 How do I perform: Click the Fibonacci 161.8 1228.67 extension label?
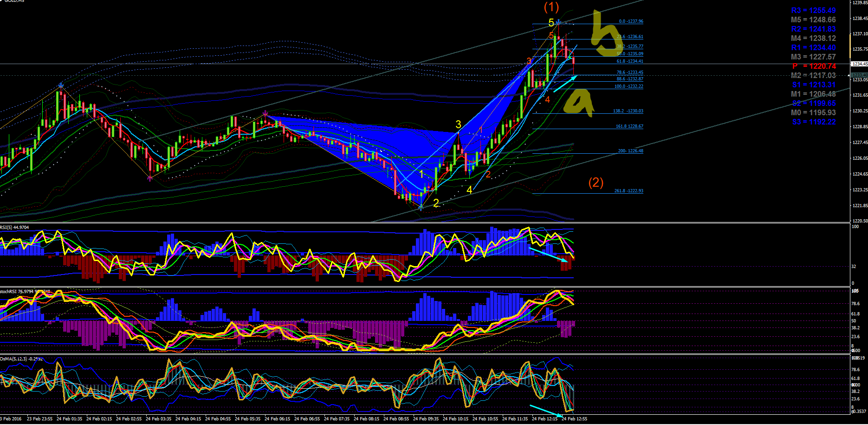click(629, 126)
